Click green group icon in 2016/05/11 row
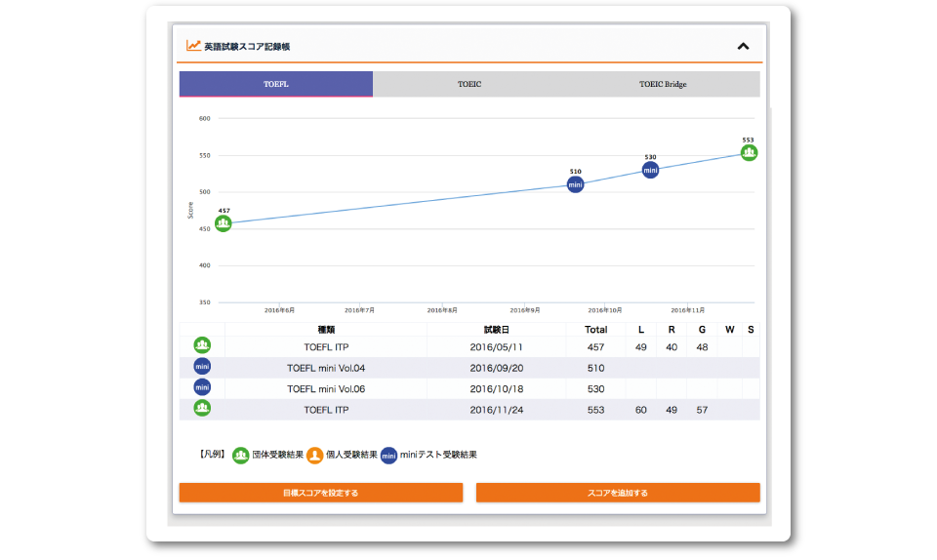The height and width of the screenshot is (560, 937). coord(202,345)
